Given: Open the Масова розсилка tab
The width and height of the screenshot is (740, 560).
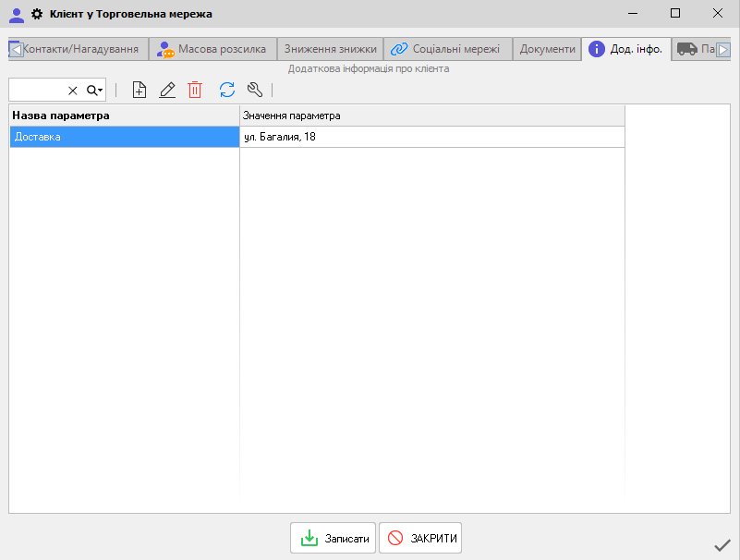Looking at the screenshot, I should [x=212, y=49].
